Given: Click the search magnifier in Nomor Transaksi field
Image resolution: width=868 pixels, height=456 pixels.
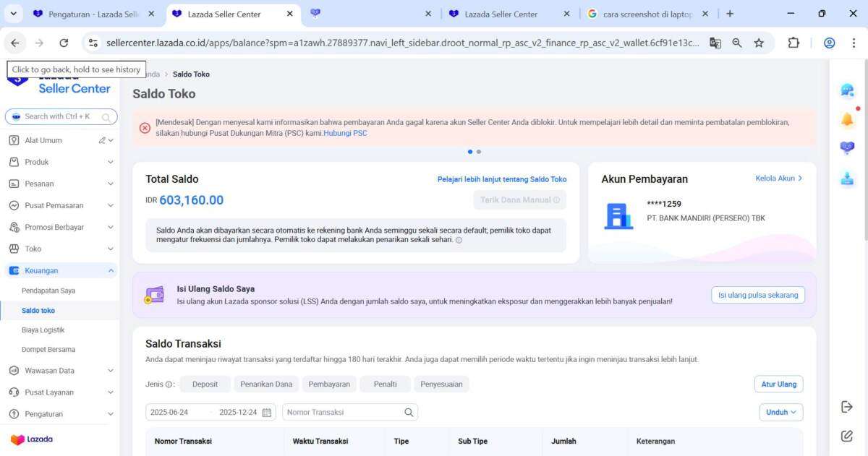Looking at the screenshot, I should point(409,413).
